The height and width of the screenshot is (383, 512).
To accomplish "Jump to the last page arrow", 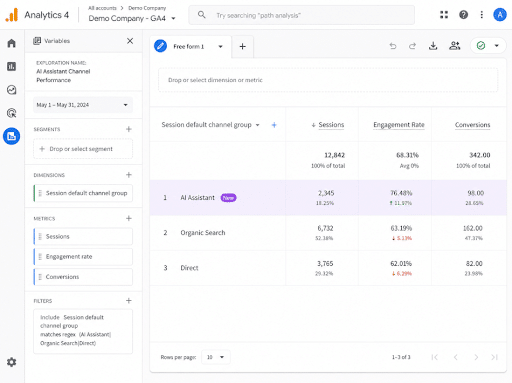I will pyautogui.click(x=495, y=357).
